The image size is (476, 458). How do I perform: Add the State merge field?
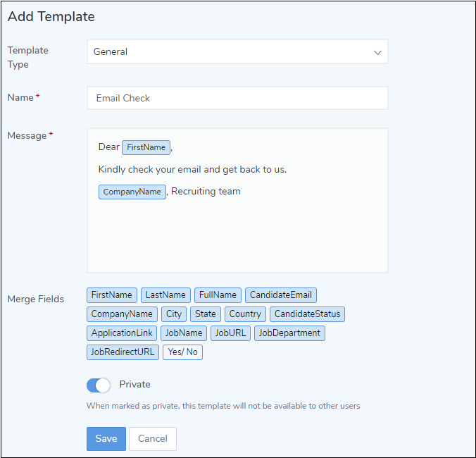pyautogui.click(x=206, y=314)
